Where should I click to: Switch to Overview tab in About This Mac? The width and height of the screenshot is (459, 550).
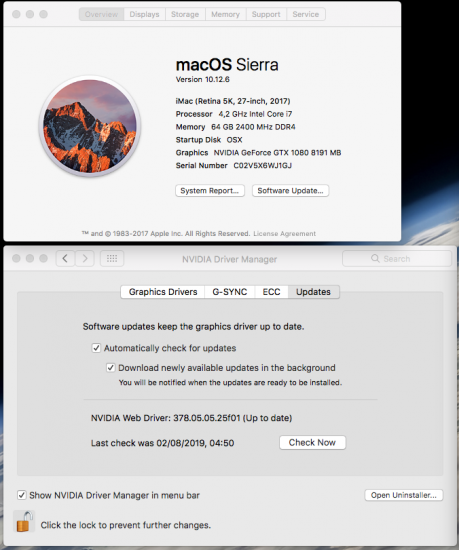tap(101, 14)
